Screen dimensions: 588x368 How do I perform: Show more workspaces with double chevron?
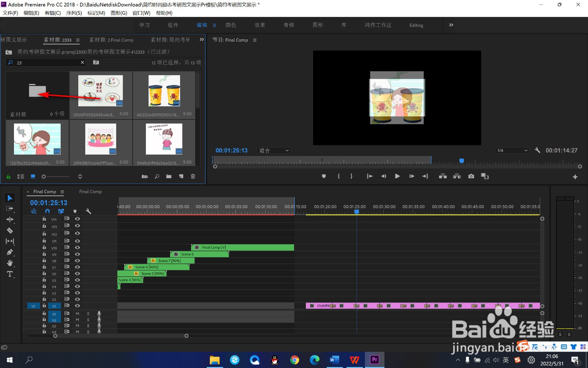(x=451, y=25)
